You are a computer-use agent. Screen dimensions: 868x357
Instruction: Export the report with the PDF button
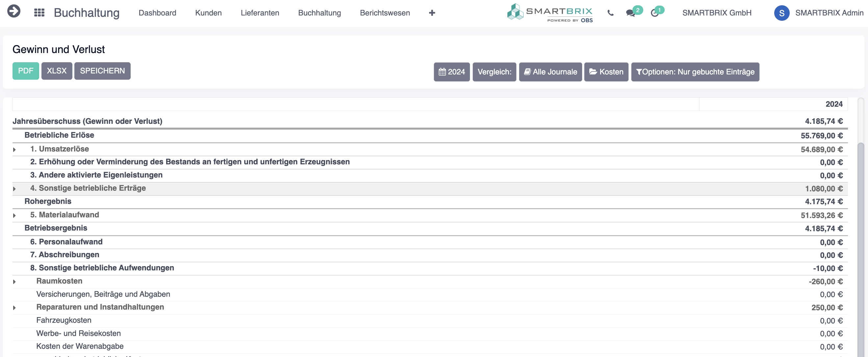pyautogui.click(x=26, y=71)
